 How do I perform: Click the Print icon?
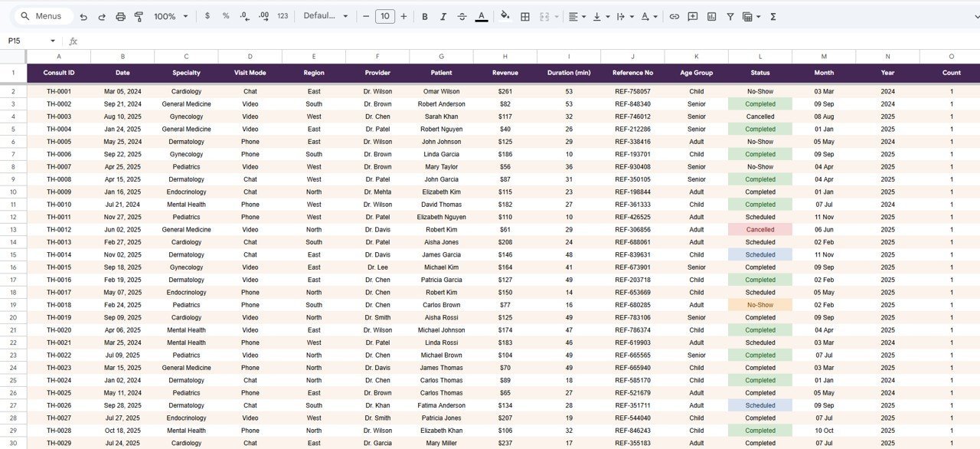(x=120, y=16)
